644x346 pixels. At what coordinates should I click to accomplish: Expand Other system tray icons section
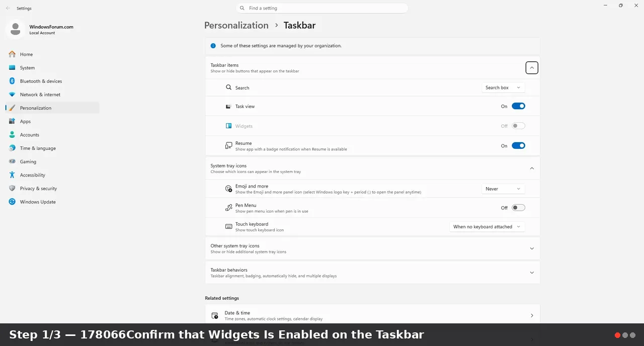tap(372, 248)
